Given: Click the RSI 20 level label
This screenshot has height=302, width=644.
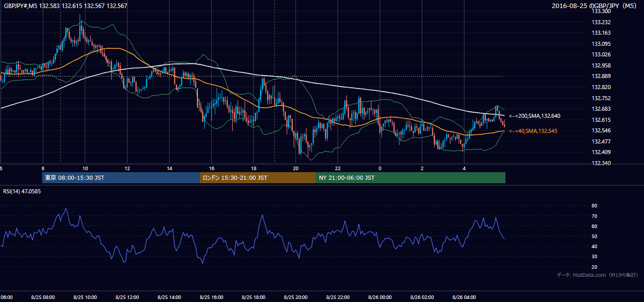Looking at the screenshot, I should [x=594, y=267].
